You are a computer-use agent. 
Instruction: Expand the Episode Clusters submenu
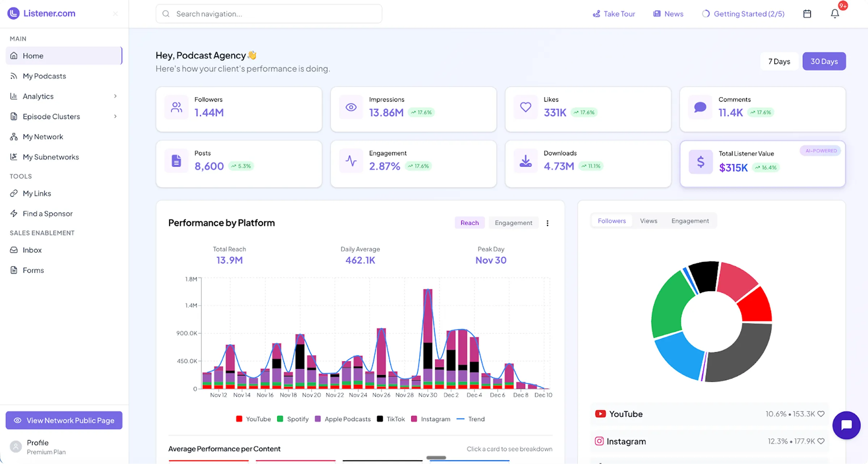(x=115, y=116)
